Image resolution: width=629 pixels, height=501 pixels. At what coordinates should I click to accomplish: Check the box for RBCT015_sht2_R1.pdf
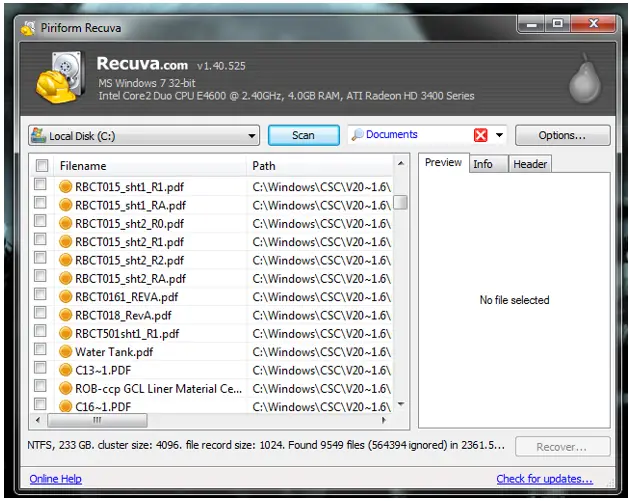[40, 239]
